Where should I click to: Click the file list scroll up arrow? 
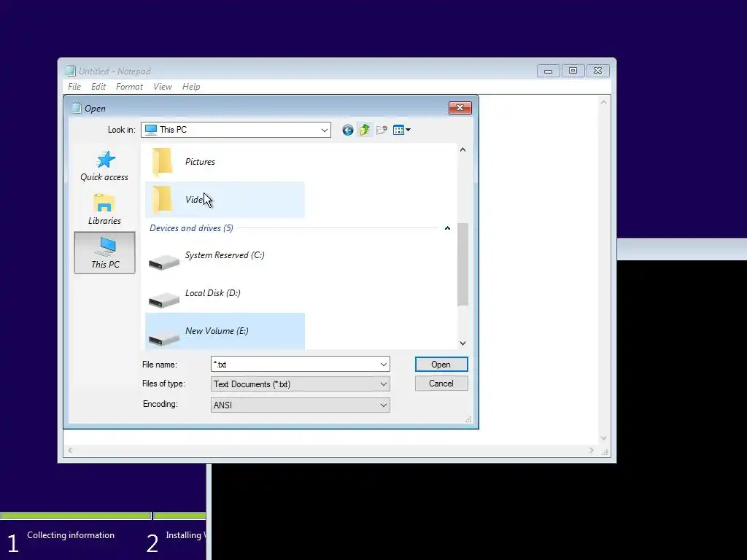(462, 149)
